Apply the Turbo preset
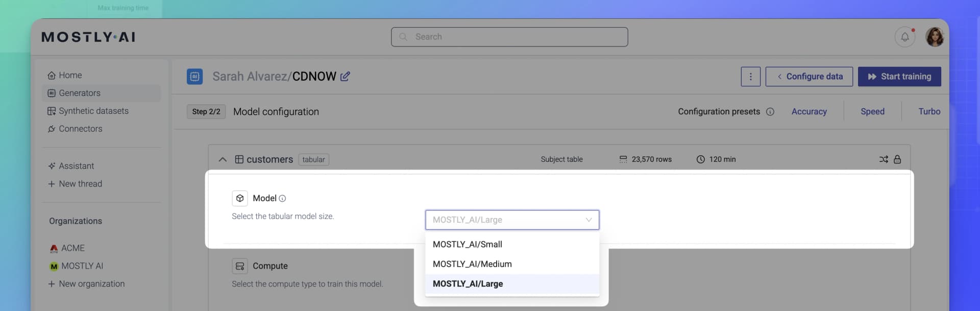 coord(929,111)
